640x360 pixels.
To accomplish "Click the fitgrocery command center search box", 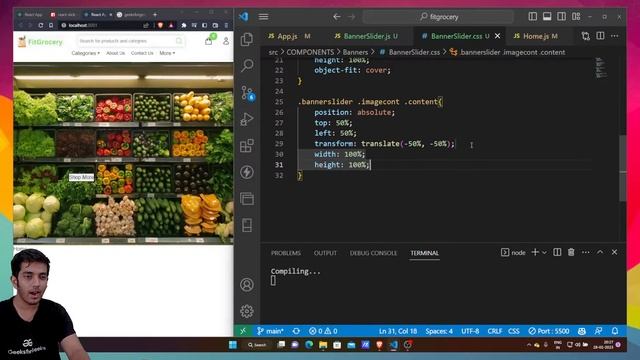I will click(x=438, y=17).
